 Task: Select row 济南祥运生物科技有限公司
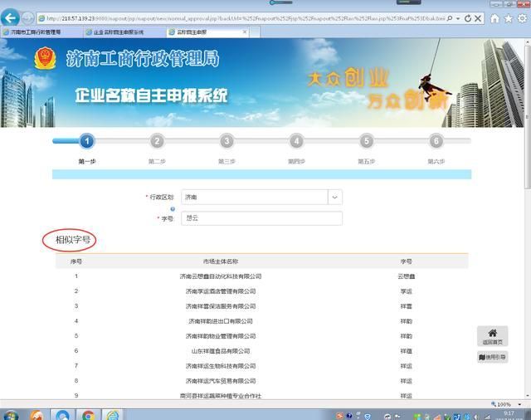pyautogui.click(x=262, y=366)
